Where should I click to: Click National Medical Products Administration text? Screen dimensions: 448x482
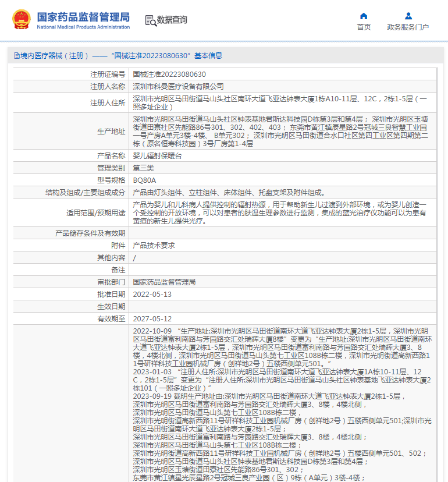pyautogui.click(x=83, y=27)
